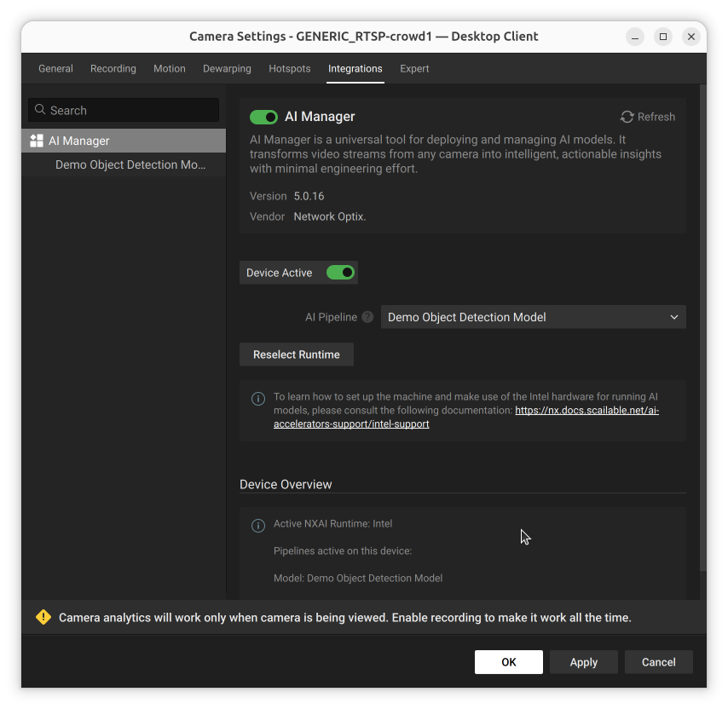
Task: Click the version value 5.0.16
Action: [x=309, y=196]
